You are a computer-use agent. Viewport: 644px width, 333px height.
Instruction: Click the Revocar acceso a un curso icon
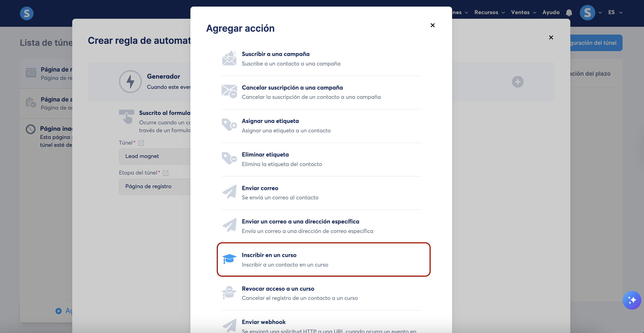click(x=229, y=292)
